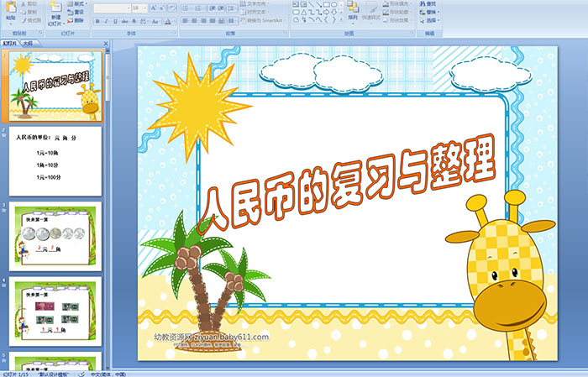
Task: Click the increase indent level icon
Action: 222,8
